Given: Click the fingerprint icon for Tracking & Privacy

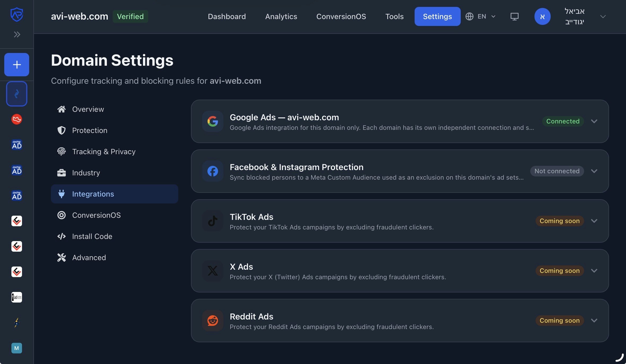Looking at the screenshot, I should pyautogui.click(x=62, y=152).
